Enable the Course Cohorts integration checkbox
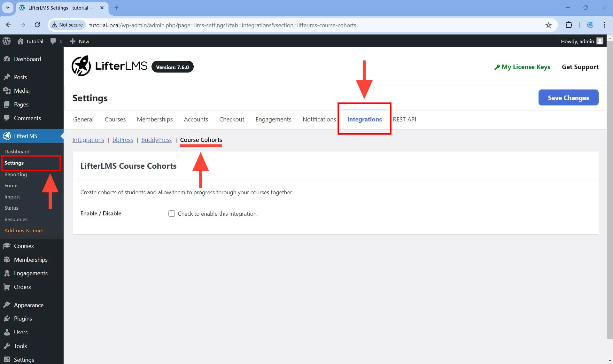This screenshot has width=613, height=364. click(x=172, y=213)
